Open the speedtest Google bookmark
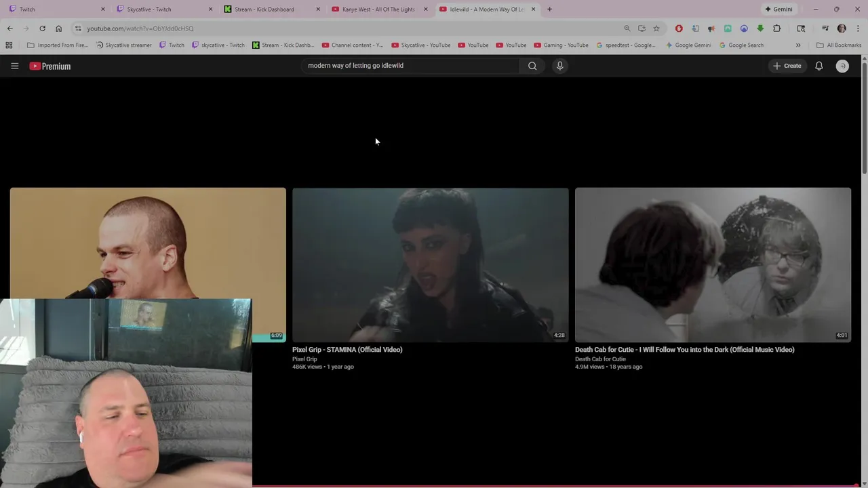The image size is (868, 488). coord(626,45)
